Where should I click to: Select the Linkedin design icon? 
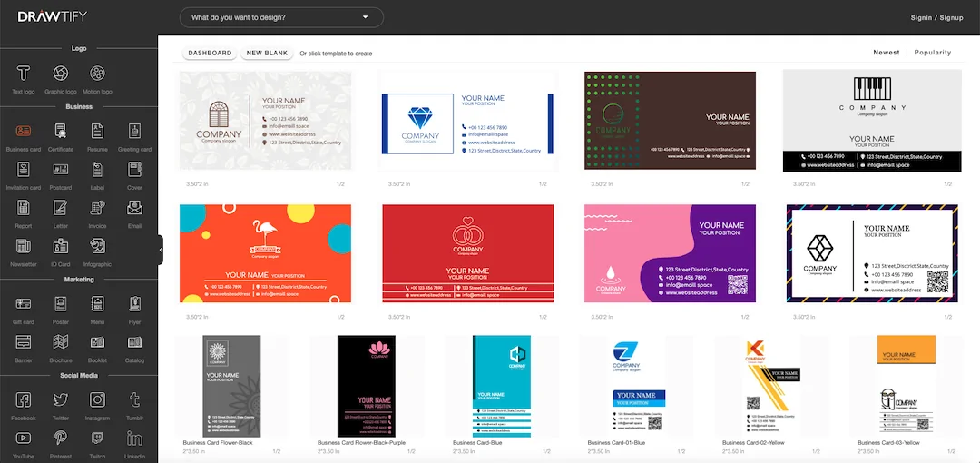point(134,438)
